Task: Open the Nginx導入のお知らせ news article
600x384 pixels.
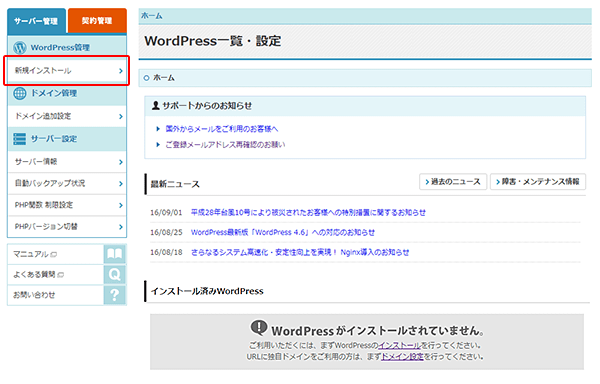Action: pos(300,252)
